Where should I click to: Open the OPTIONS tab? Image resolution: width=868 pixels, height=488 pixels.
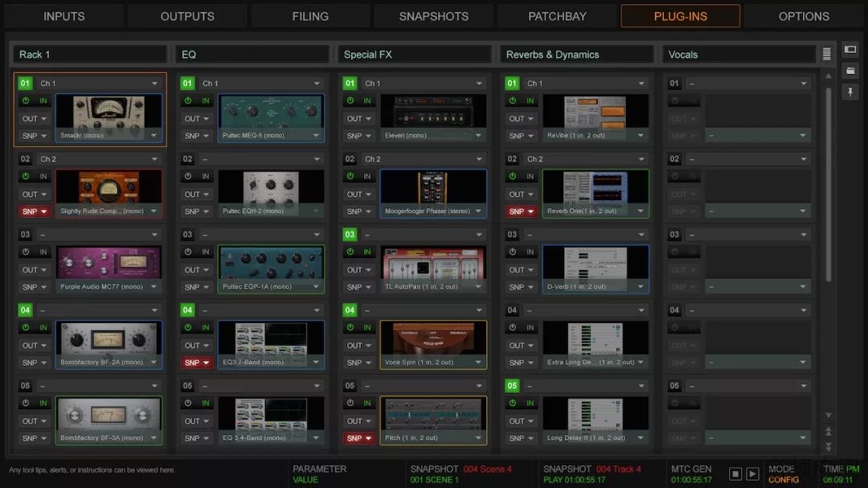pyautogui.click(x=804, y=16)
